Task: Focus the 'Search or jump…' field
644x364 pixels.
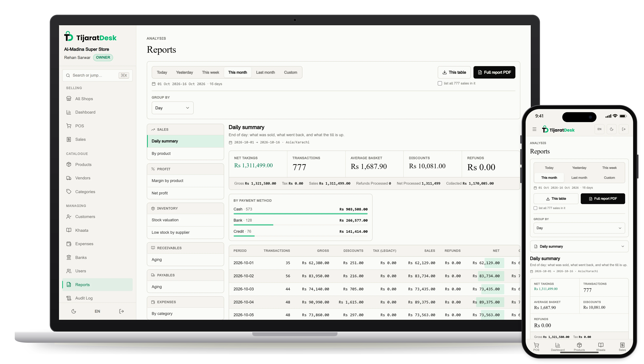Action: point(97,75)
